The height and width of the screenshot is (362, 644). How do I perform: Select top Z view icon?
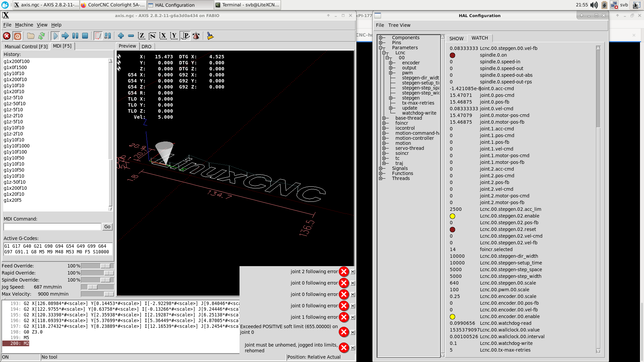tap(142, 36)
